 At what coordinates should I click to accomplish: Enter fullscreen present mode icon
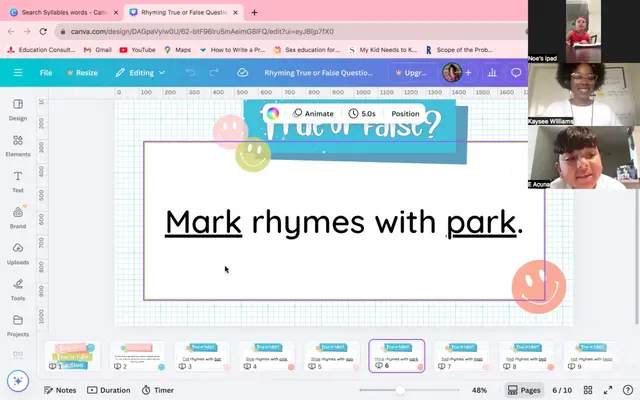tap(608, 390)
